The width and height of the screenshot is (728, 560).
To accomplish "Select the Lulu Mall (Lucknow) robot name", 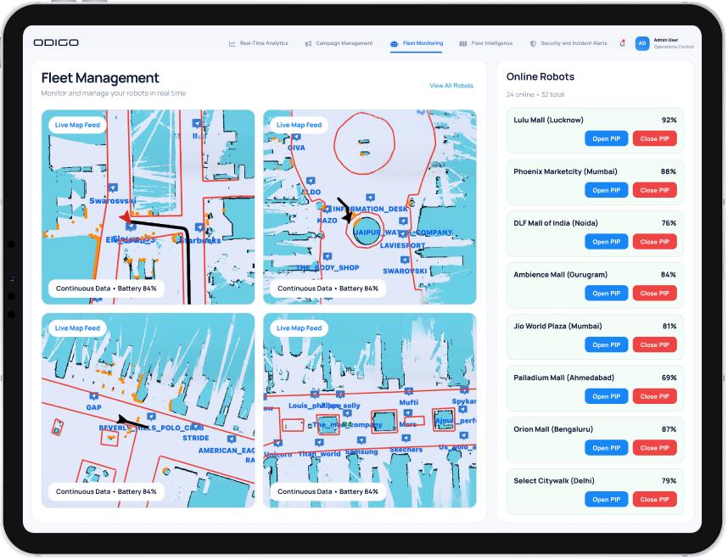I will pyautogui.click(x=550, y=120).
